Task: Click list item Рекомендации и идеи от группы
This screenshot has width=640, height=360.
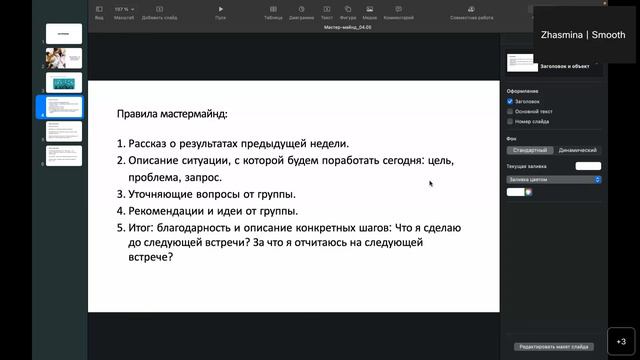Action: pos(213,211)
